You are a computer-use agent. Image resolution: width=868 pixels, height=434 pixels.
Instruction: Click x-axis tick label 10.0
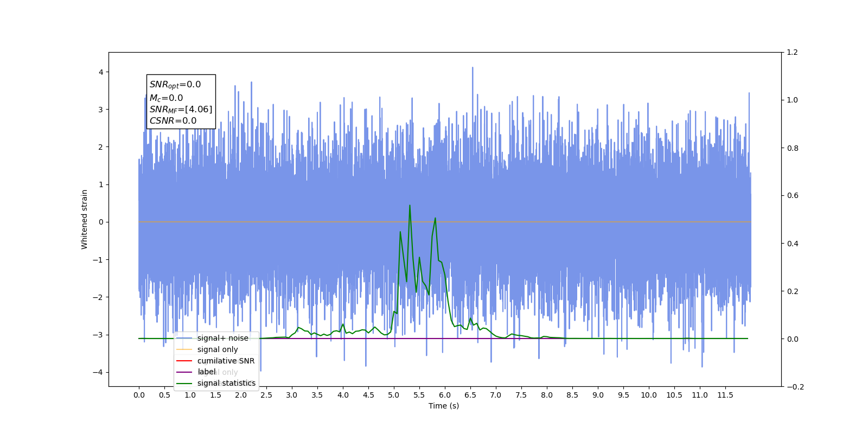pyautogui.click(x=649, y=395)
